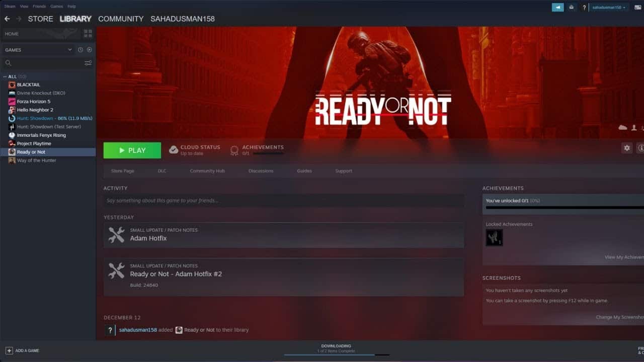Viewport: 644px width, 362px height.
Task: Click the Steam Cloud icon on banner
Action: pyautogui.click(x=623, y=128)
